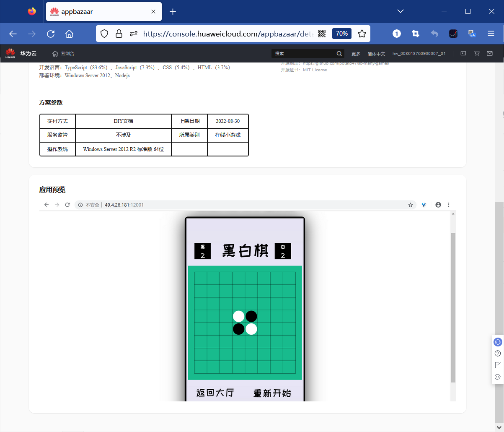Viewport: 504px width, 432px height.
Task: Click the 重新开始 restart button in game preview
Action: click(x=273, y=393)
